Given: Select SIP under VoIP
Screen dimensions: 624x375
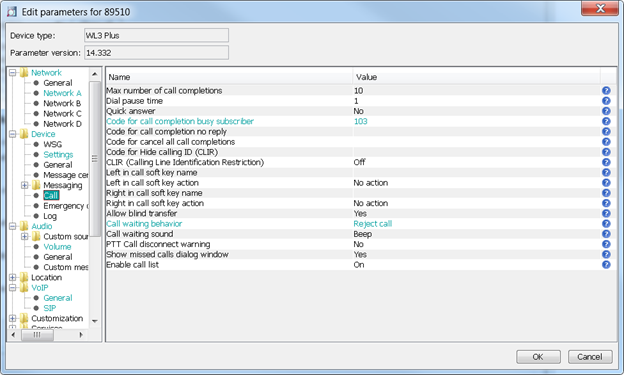Looking at the screenshot, I should coord(50,308).
